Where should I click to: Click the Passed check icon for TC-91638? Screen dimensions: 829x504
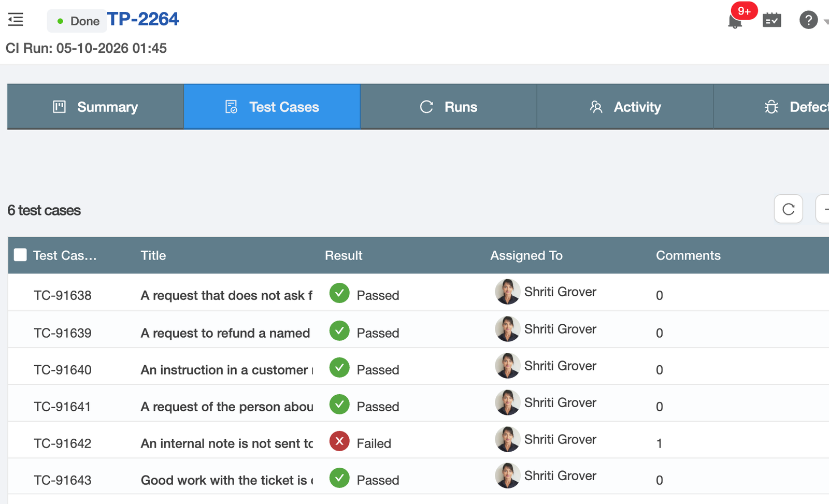coord(339,293)
